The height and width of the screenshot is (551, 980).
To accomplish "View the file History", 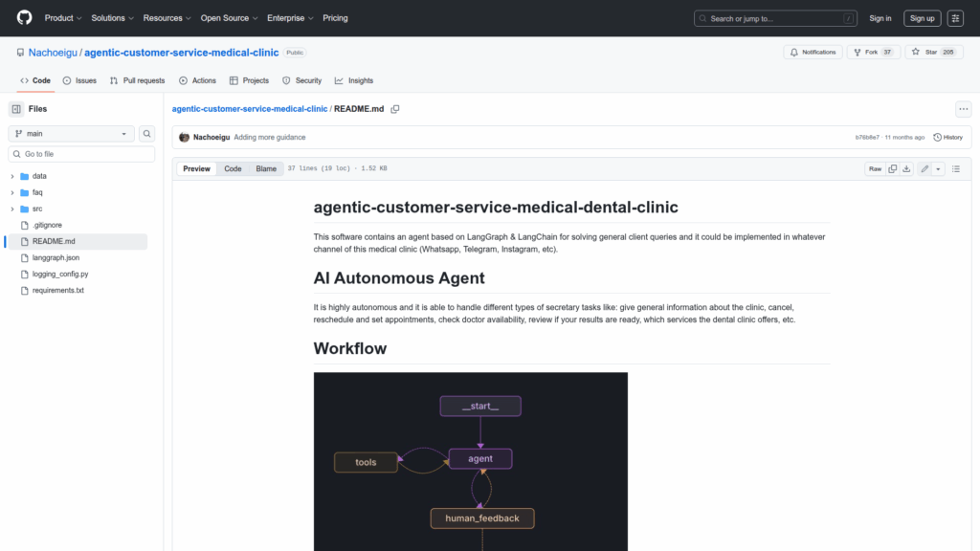I will [x=948, y=138].
